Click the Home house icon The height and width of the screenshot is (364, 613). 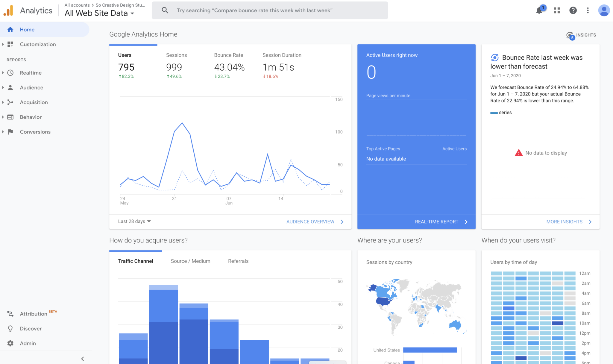10,30
